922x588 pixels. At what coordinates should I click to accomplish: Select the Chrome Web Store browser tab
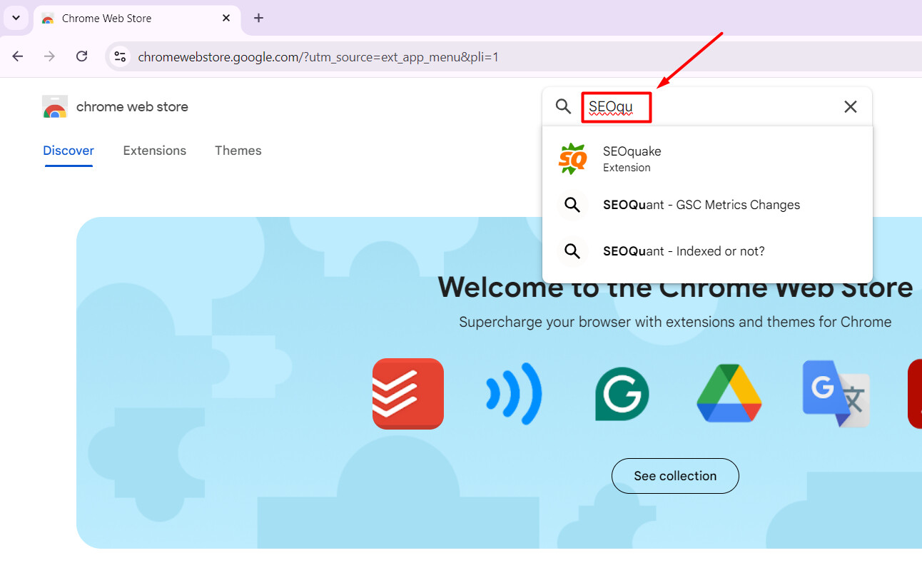click(x=137, y=19)
